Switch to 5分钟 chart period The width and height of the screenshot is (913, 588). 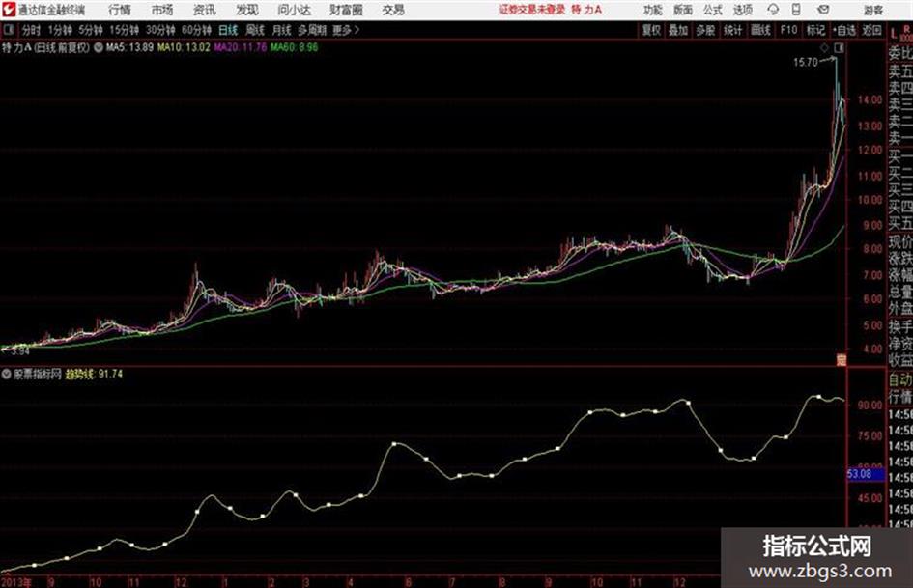91,30
